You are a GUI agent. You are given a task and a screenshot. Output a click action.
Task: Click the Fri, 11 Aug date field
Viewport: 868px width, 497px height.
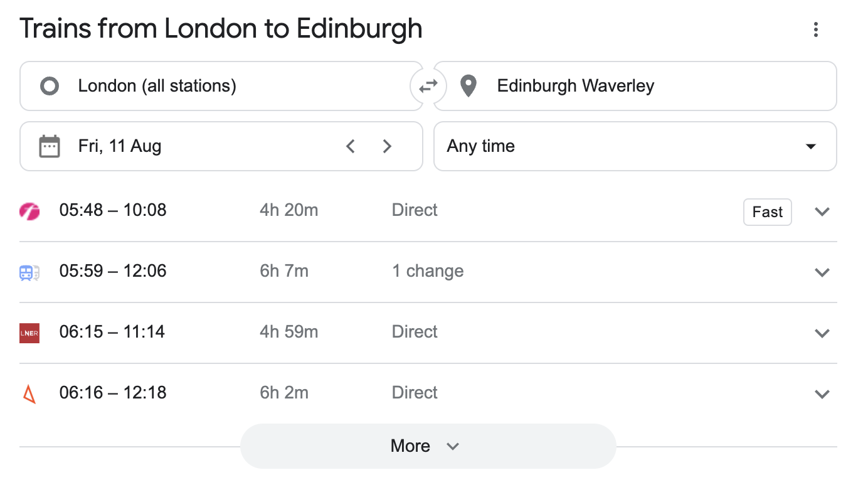point(188,146)
